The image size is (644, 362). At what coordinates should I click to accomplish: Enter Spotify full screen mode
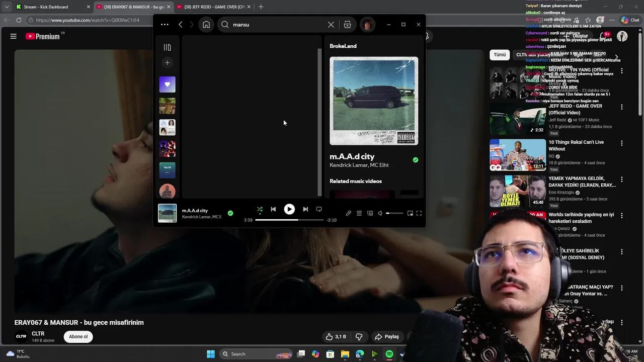(x=419, y=213)
